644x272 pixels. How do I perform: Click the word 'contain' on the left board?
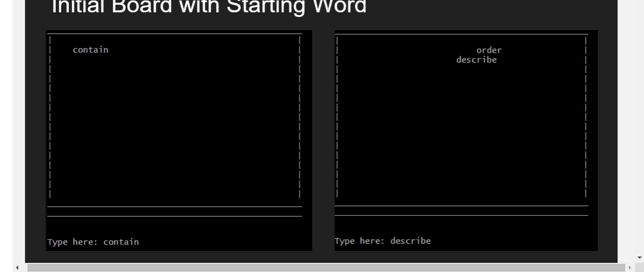pyautogui.click(x=91, y=50)
